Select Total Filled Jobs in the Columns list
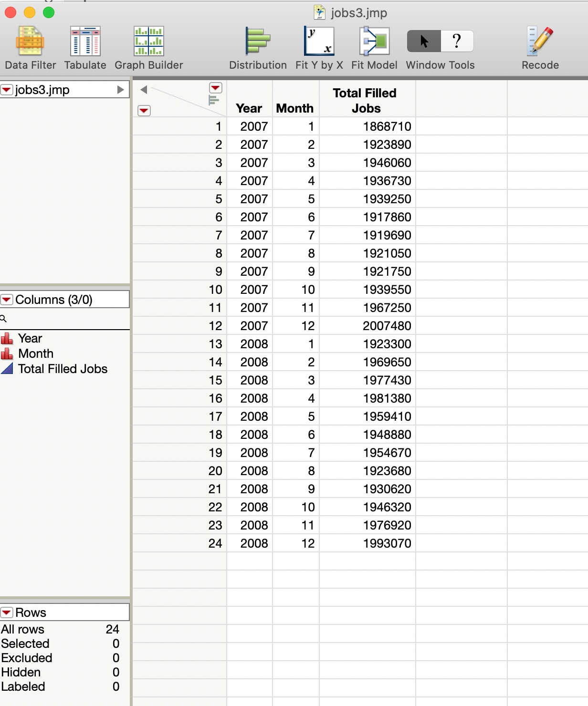 click(63, 369)
